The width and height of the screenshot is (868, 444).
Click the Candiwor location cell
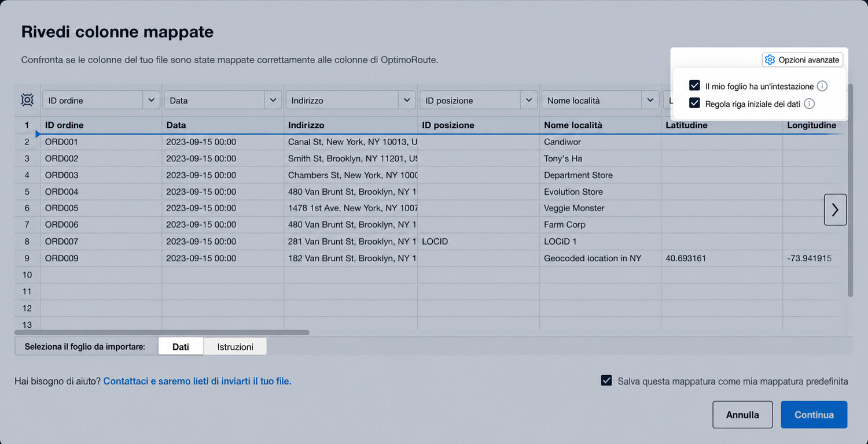click(600, 142)
